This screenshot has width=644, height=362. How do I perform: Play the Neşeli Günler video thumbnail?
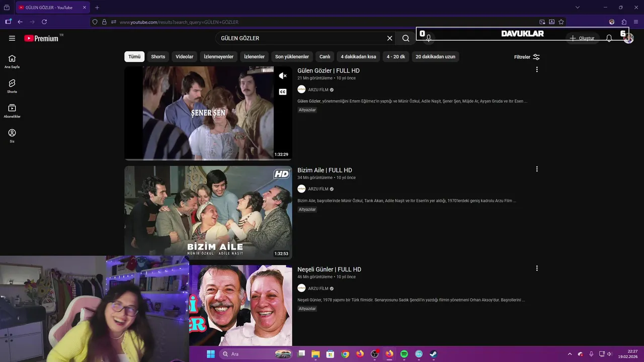(240, 306)
